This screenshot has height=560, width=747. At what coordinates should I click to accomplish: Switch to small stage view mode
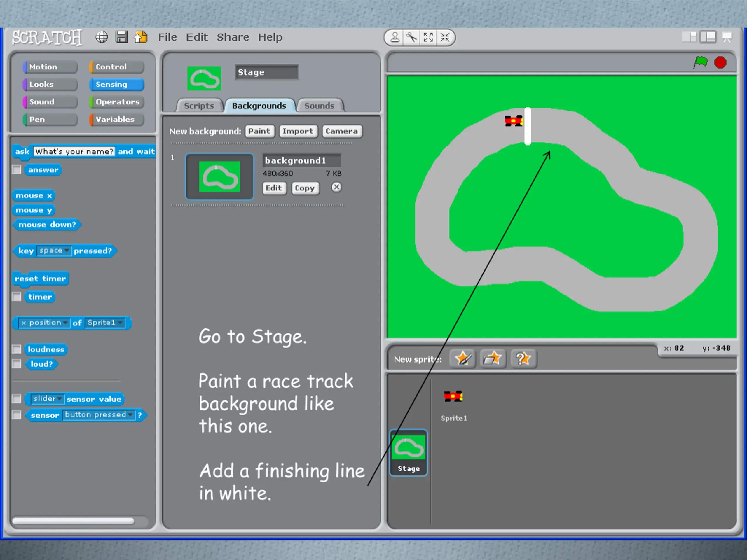(689, 37)
